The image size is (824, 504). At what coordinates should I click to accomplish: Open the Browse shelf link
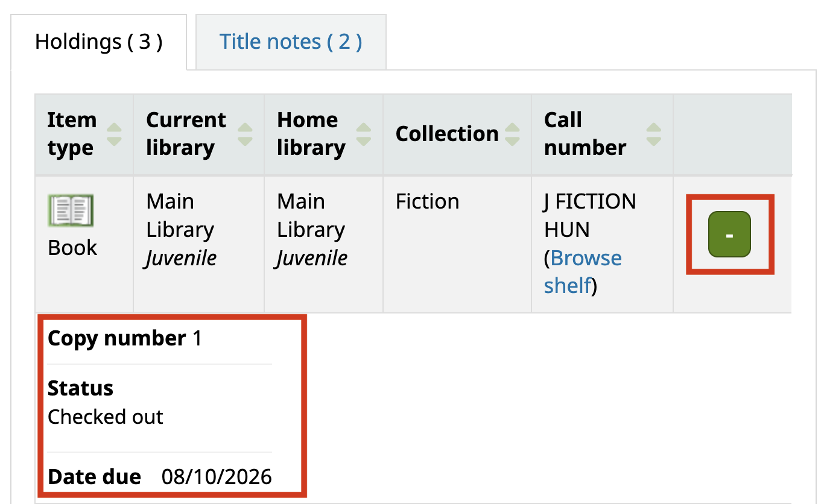click(x=583, y=271)
